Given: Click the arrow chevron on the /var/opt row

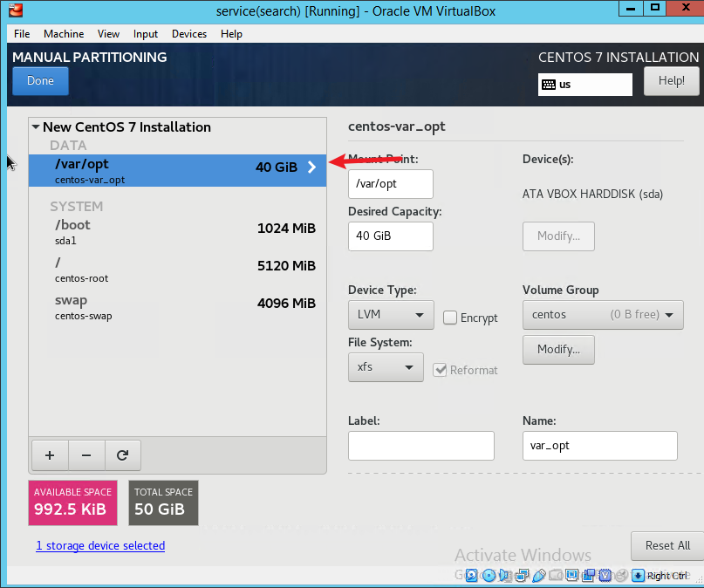Looking at the screenshot, I should pyautogui.click(x=311, y=168).
